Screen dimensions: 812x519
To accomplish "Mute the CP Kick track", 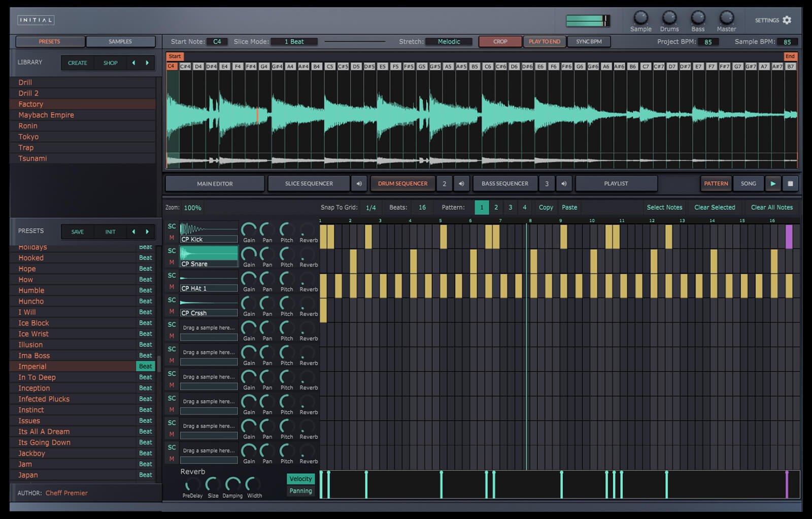I will click(172, 238).
